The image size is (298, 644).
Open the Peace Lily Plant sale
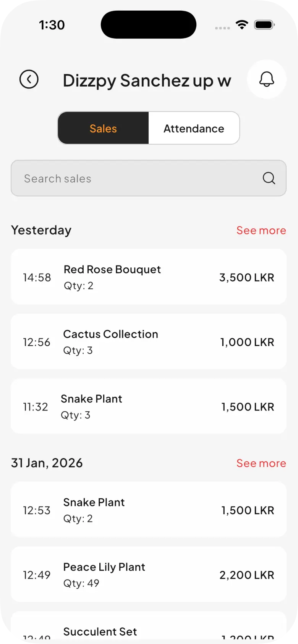pyautogui.click(x=148, y=575)
